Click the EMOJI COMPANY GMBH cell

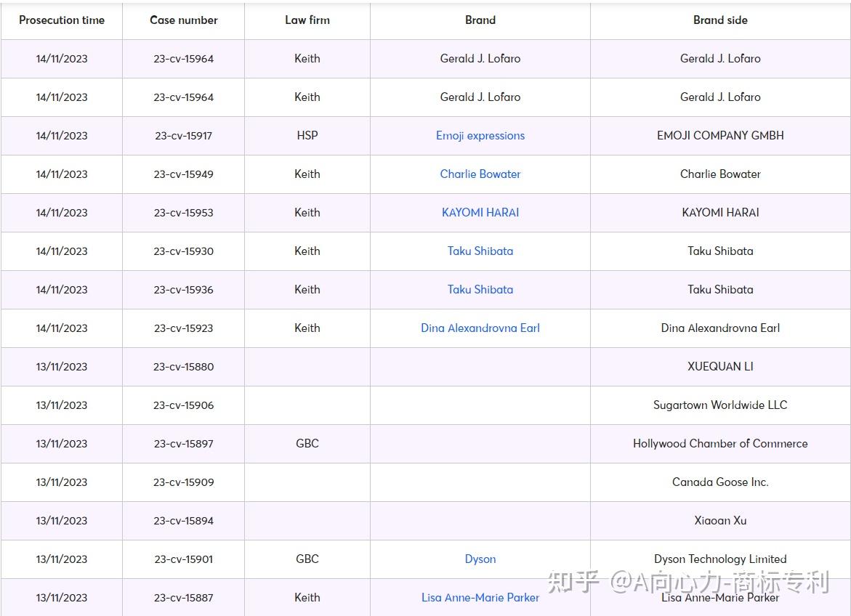pyautogui.click(x=720, y=136)
